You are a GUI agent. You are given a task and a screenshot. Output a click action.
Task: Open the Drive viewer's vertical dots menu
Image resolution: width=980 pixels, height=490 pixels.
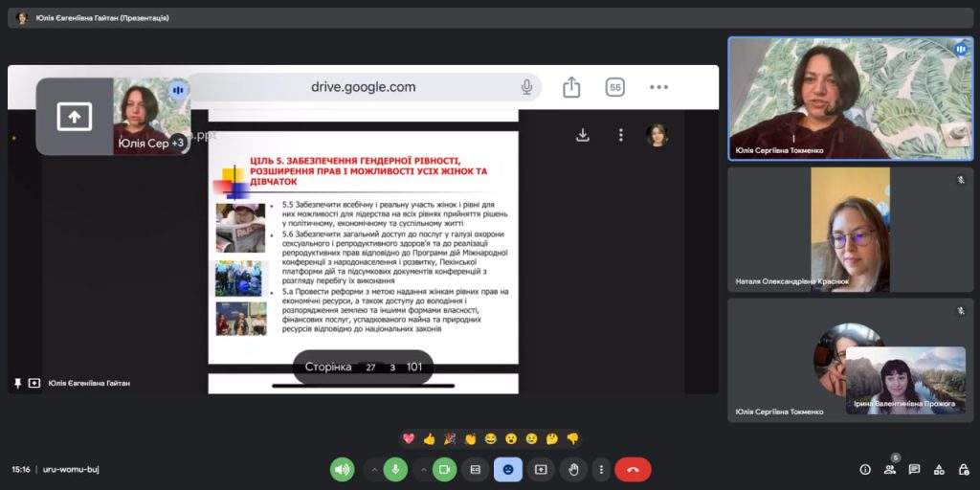(620, 136)
